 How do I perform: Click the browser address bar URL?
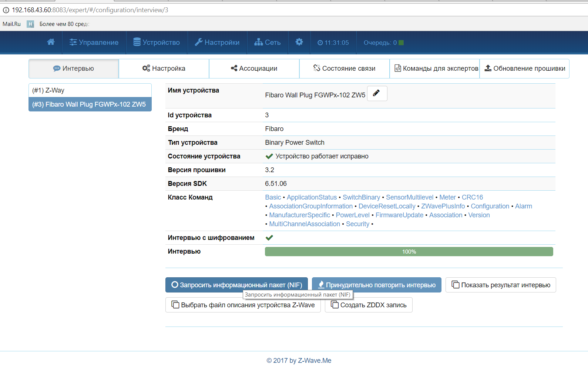90,10
